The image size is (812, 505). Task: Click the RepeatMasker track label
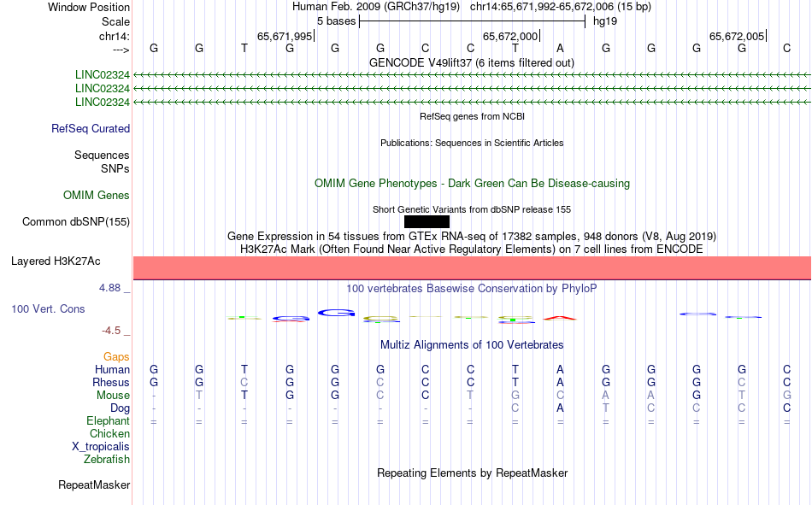(x=94, y=485)
